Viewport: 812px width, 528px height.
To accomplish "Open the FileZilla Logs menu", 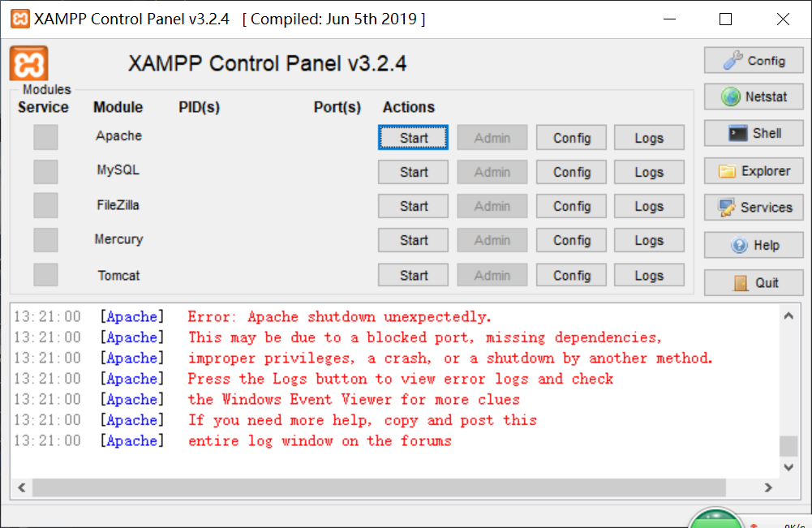I will (x=650, y=206).
